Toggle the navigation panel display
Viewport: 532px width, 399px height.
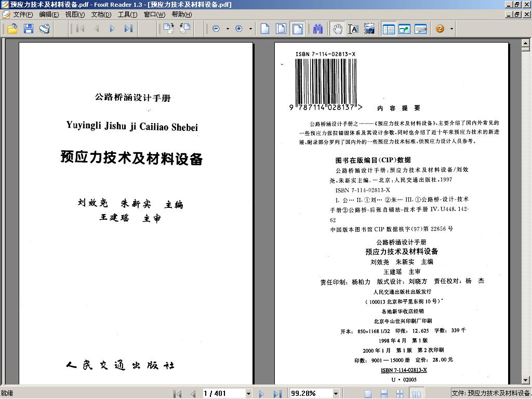(x=388, y=29)
